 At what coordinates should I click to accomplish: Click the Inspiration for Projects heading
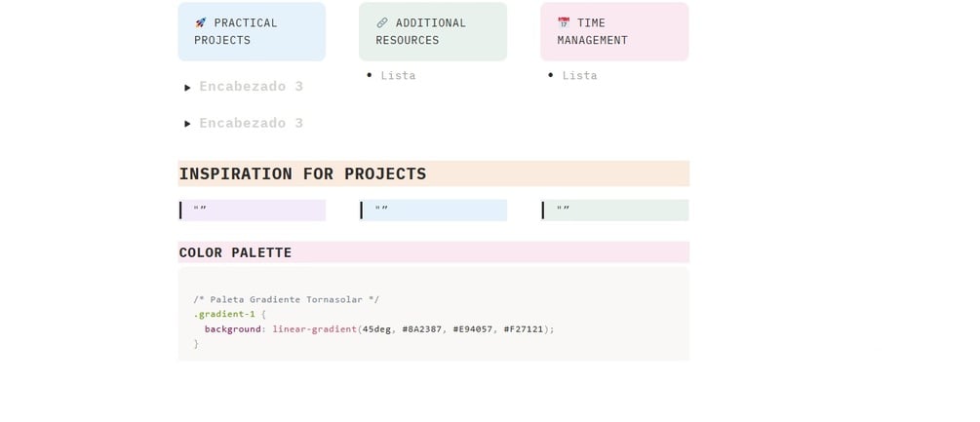pos(302,173)
